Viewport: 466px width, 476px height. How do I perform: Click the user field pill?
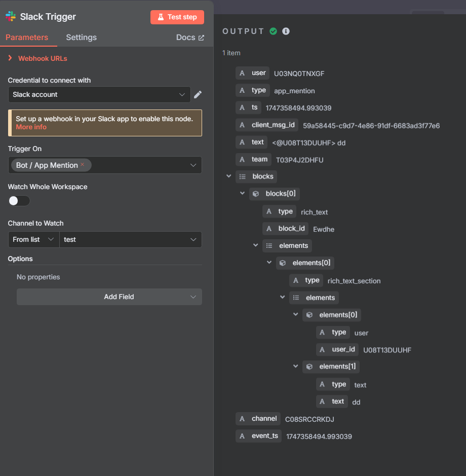[x=252, y=73]
